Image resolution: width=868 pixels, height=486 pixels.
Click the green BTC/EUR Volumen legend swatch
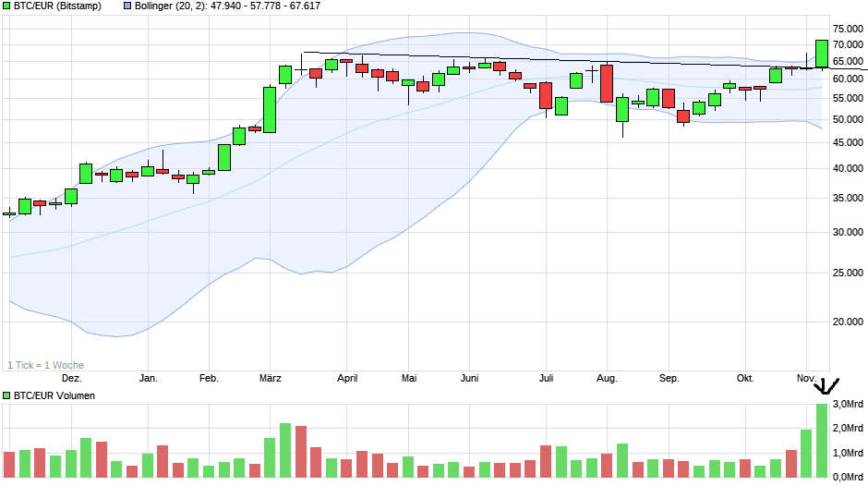[6, 395]
